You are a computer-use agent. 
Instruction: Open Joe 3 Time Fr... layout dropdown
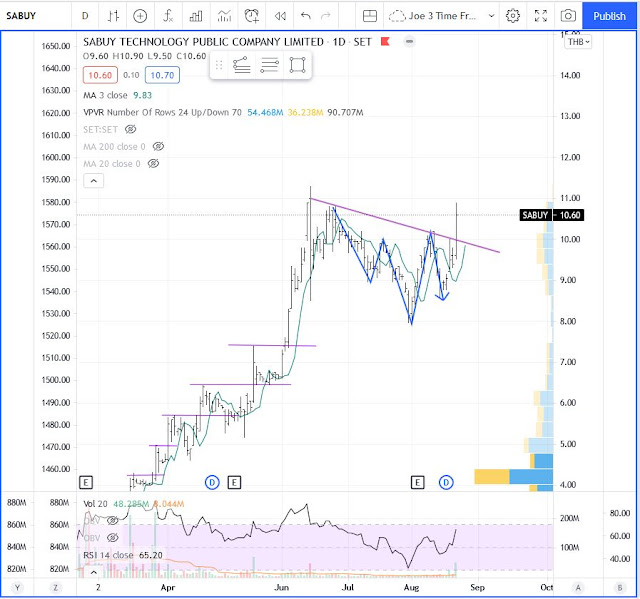(x=442, y=16)
